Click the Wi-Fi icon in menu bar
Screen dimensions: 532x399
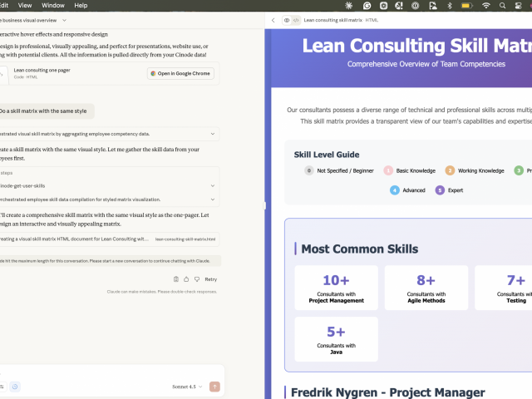486,5
